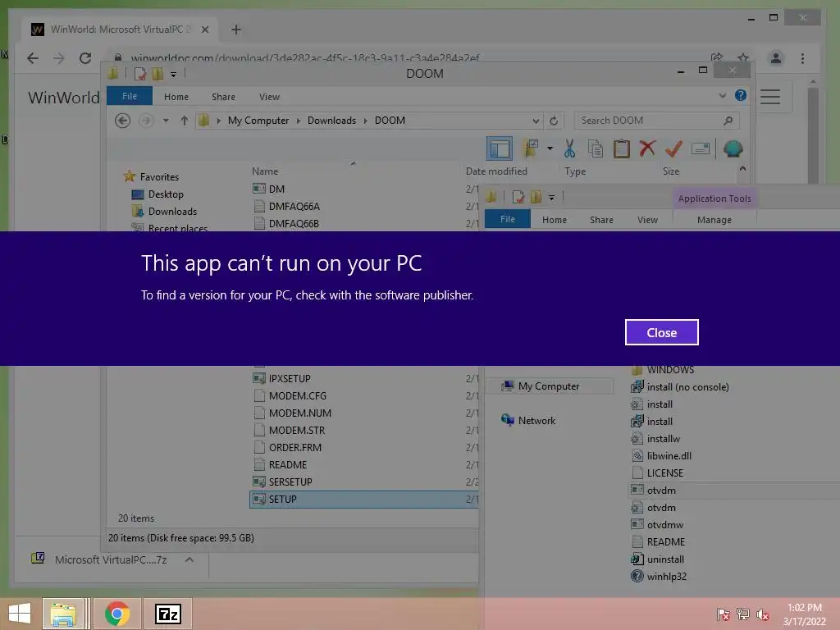
Task: Select the SERSETUP file
Action: 290,482
